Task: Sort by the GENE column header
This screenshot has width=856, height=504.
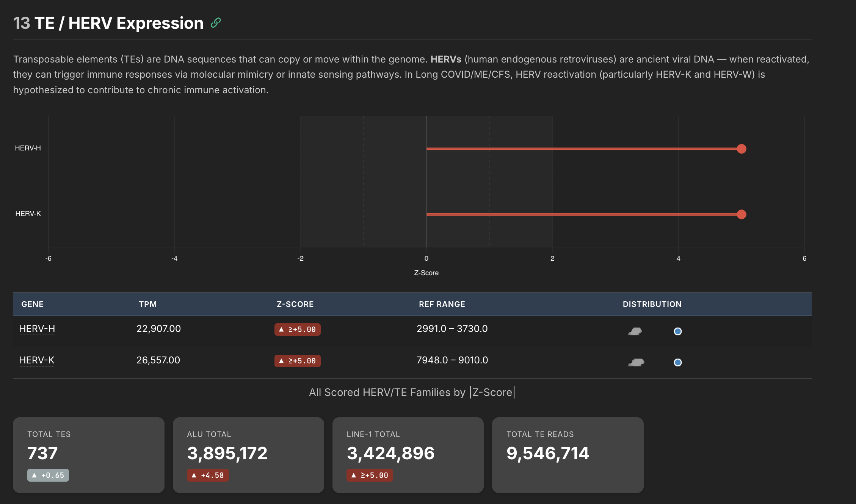Action: (x=32, y=304)
